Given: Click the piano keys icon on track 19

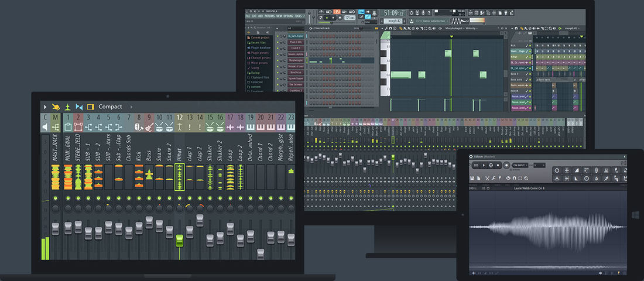Looking at the screenshot, I should click(250, 127).
